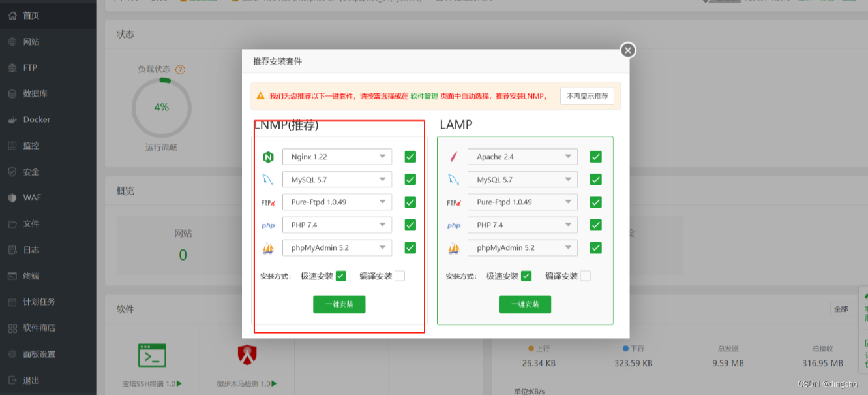
Task: Click the 面板设置 gear icon in sidebar
Action: (x=12, y=354)
